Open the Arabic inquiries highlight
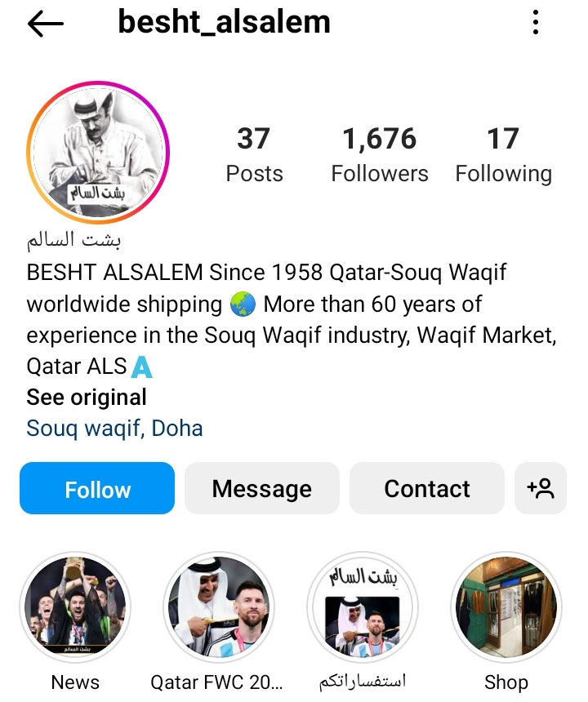The image size is (588, 702). (x=362, y=607)
